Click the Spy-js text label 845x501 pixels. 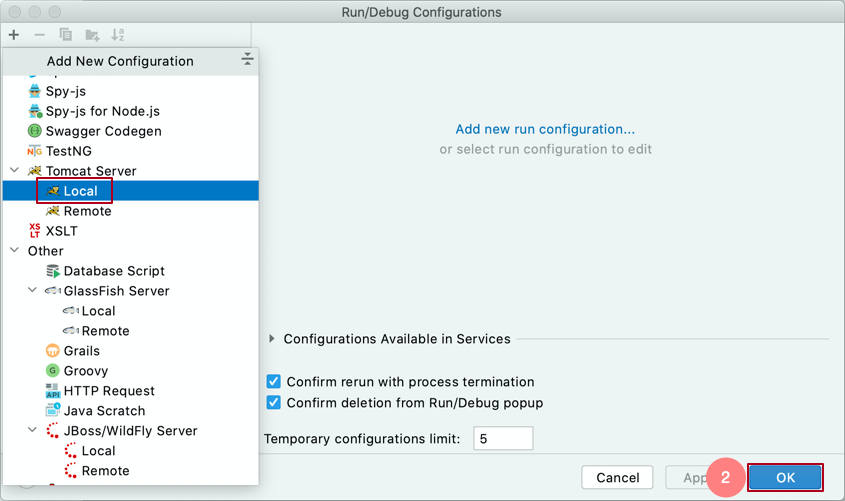pos(66,92)
